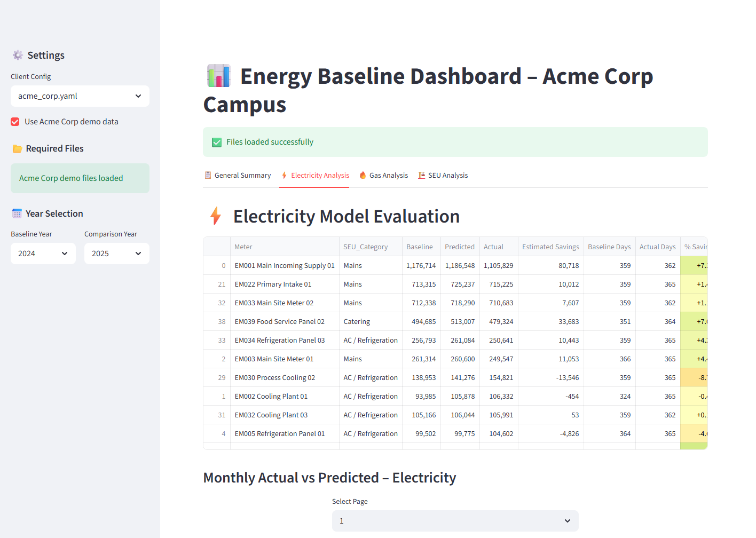Click the bar chart icon in dashboard title
This screenshot has width=756, height=538.
pos(218,76)
